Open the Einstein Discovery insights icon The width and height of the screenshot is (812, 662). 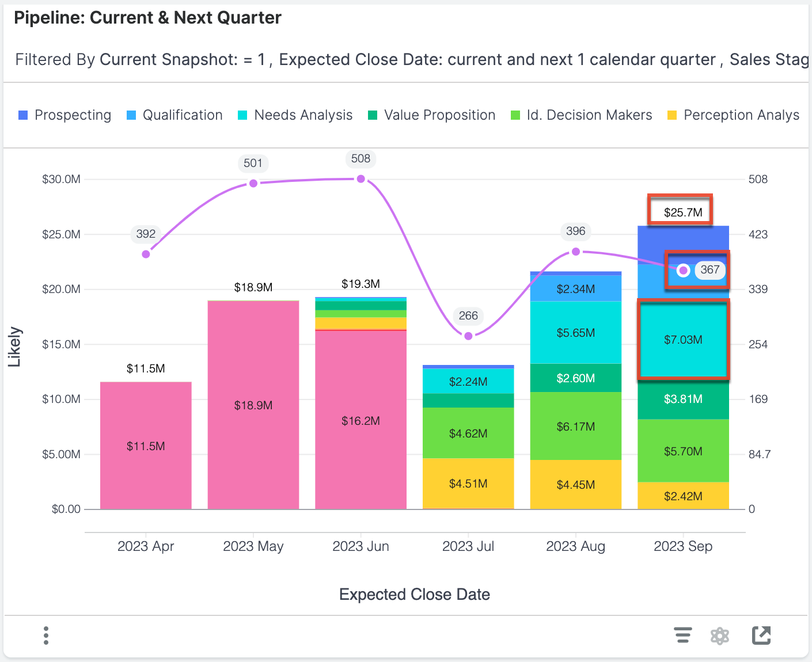(720, 636)
